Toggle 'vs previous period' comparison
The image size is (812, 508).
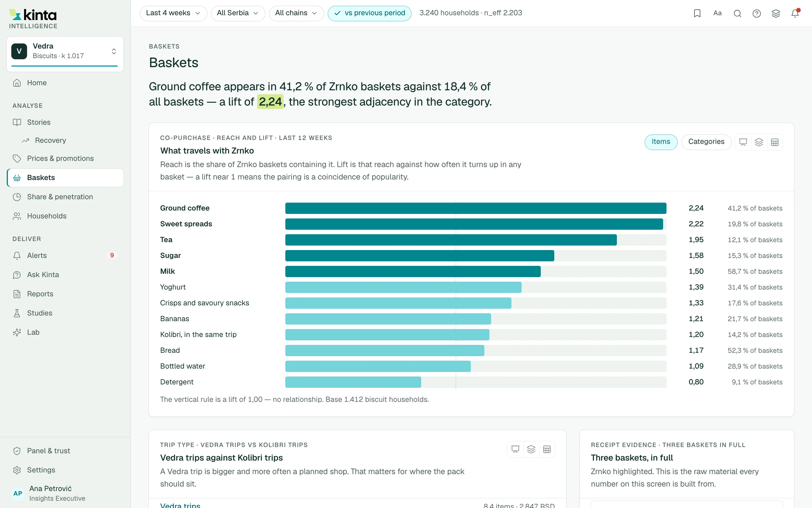pyautogui.click(x=369, y=13)
